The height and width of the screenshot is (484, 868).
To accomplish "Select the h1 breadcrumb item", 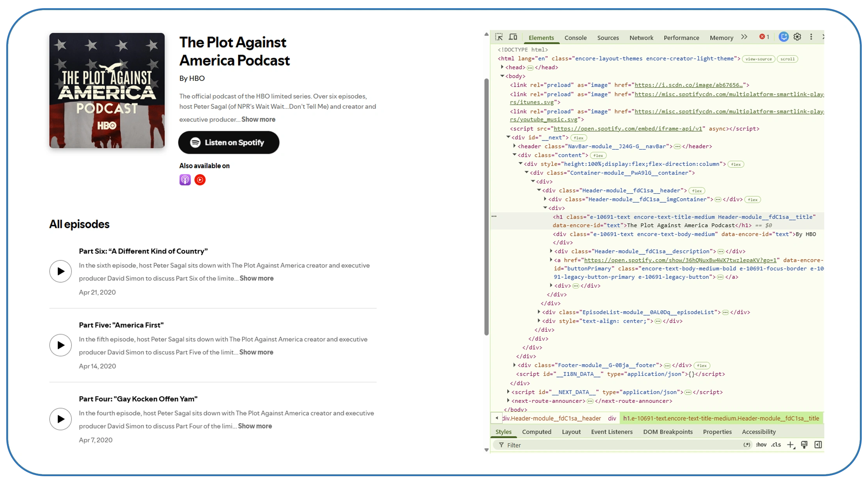I will pyautogui.click(x=721, y=418).
